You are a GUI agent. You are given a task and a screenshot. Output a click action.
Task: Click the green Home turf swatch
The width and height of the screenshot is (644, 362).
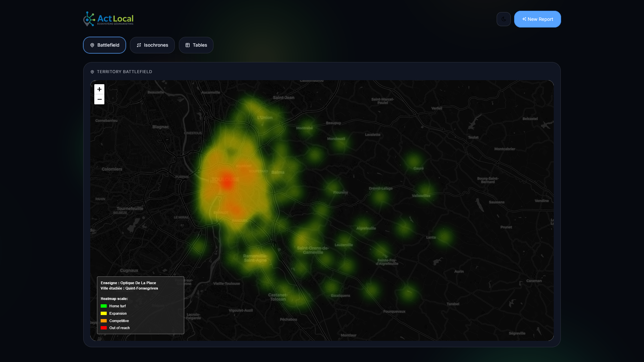(x=104, y=306)
